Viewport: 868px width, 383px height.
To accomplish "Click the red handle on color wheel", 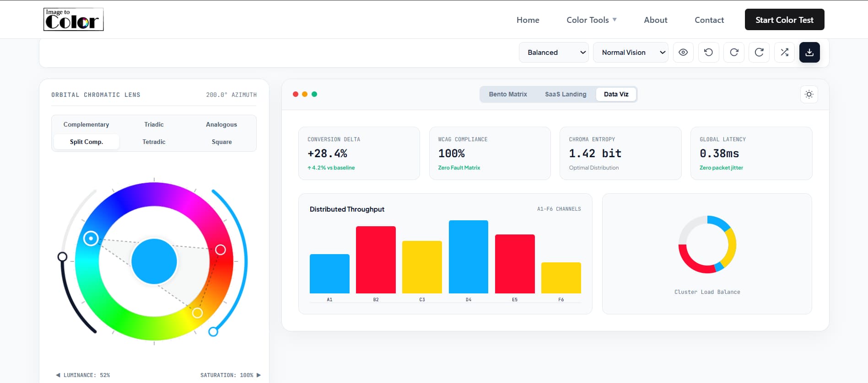I will 221,250.
